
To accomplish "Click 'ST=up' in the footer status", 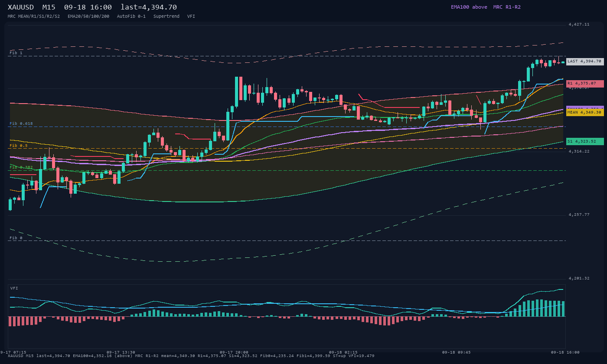I will click(339, 356).
